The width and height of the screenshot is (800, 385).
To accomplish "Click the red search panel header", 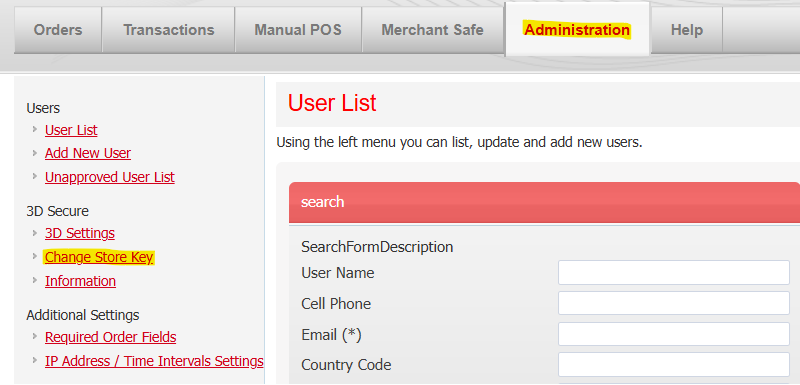I will coord(544,202).
